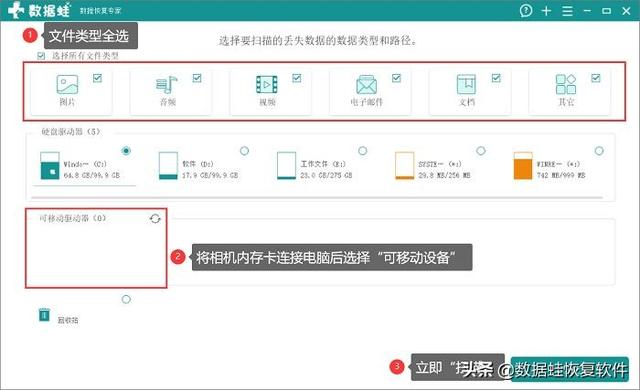This screenshot has height=390, width=640.
Task: Open the hamburger menu in title bar
Action: (567, 11)
